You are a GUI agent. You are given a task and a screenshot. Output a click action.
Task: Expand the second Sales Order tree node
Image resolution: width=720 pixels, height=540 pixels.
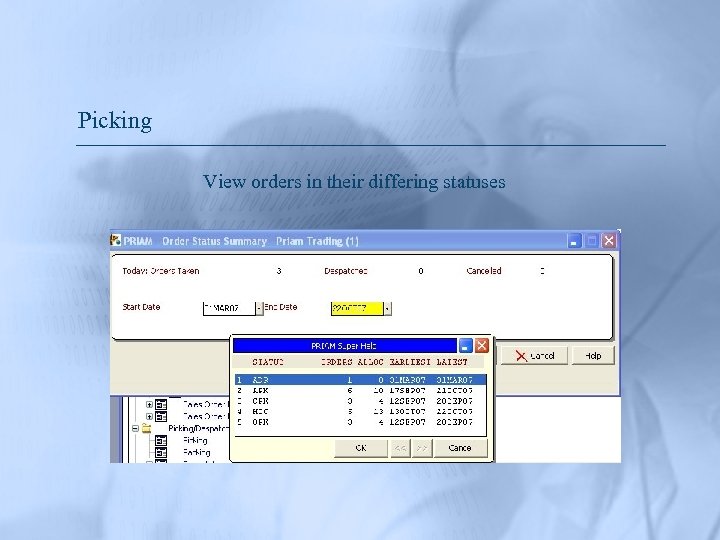tap(149, 416)
